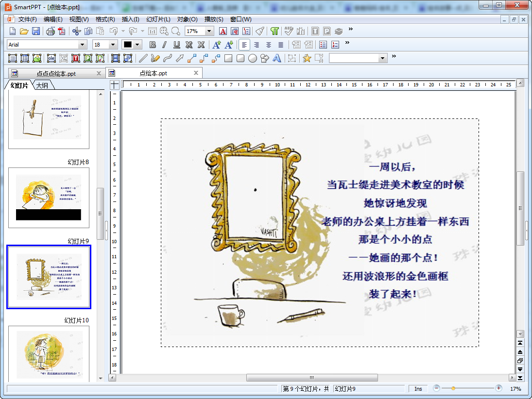Click the Format Painter brush icon

(x=260, y=31)
